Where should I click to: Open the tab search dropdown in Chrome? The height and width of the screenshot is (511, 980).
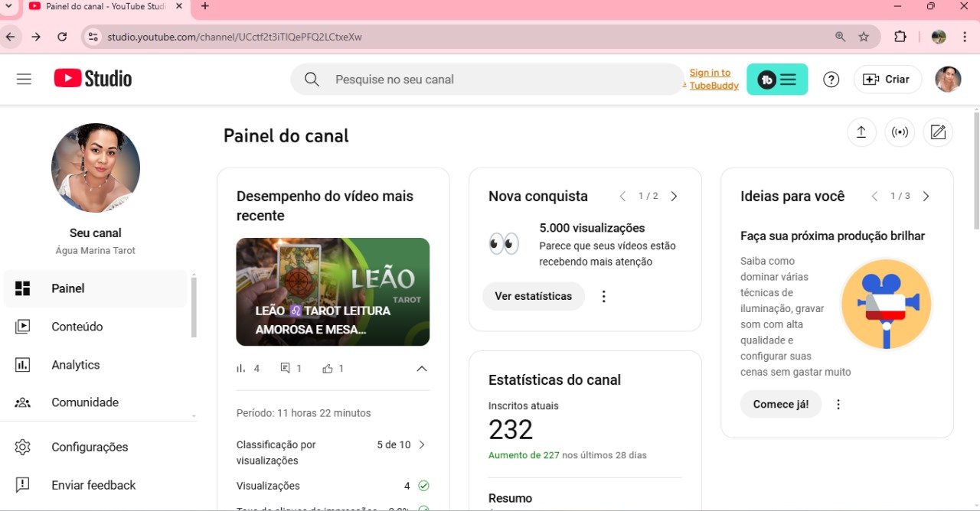tap(8, 6)
